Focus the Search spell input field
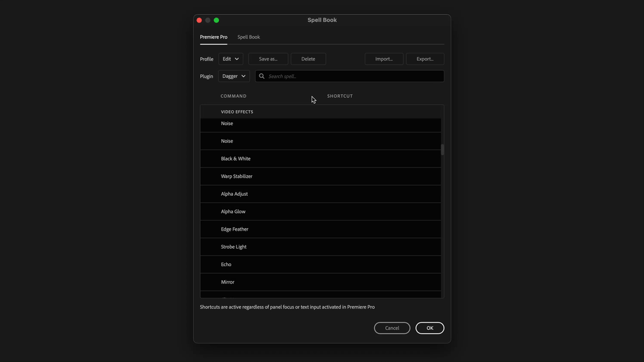The width and height of the screenshot is (644, 362). point(350,76)
